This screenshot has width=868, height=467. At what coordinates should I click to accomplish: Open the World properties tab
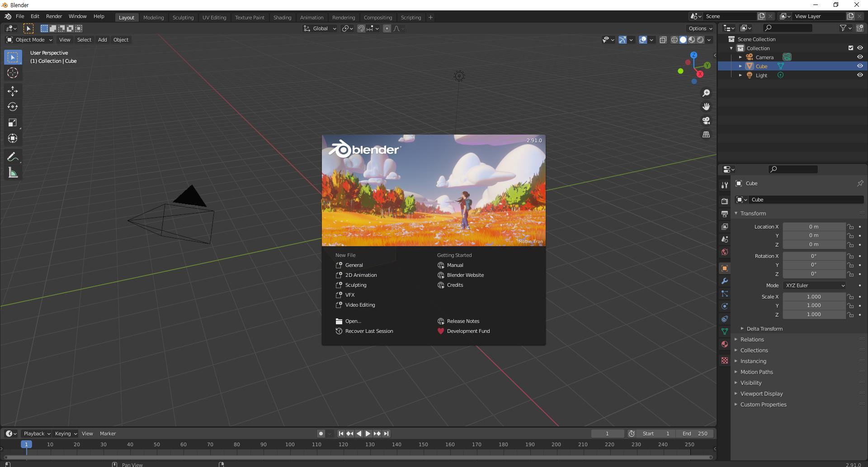pyautogui.click(x=725, y=252)
